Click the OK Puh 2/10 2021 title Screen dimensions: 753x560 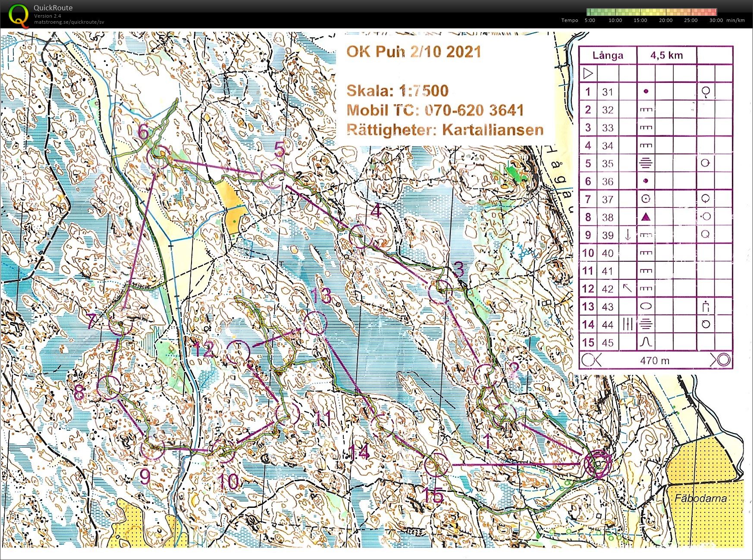pos(414,52)
